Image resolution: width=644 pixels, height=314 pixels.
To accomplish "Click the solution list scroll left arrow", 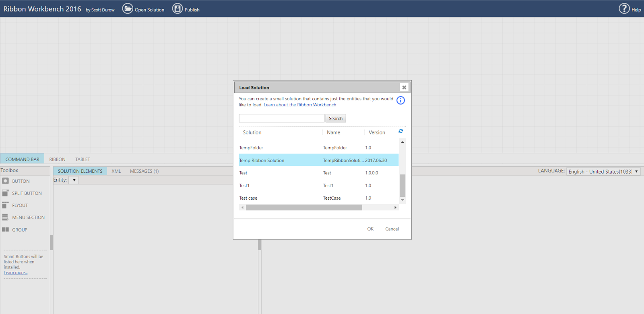I will 242,208.
